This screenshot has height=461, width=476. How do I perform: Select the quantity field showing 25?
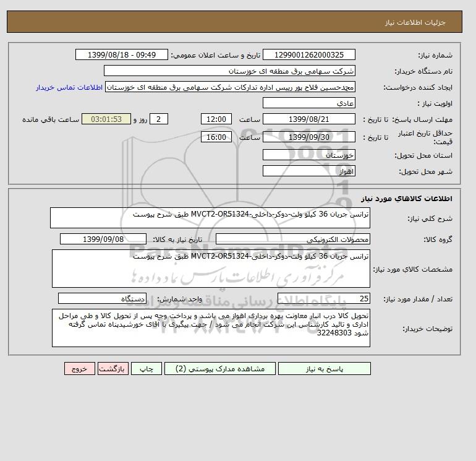pos(323,298)
